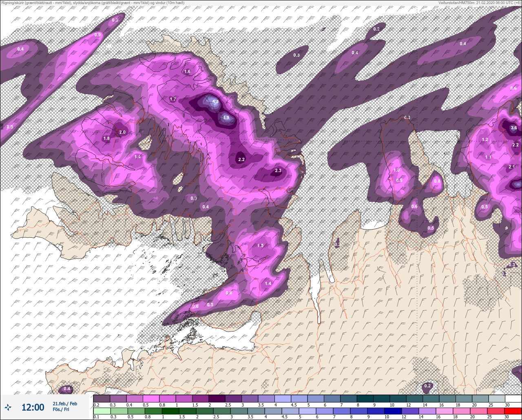The width and height of the screenshot is (522, 420).
Task: Click the date text '21.feb./ Feb'
Action: pyautogui.click(x=65, y=404)
